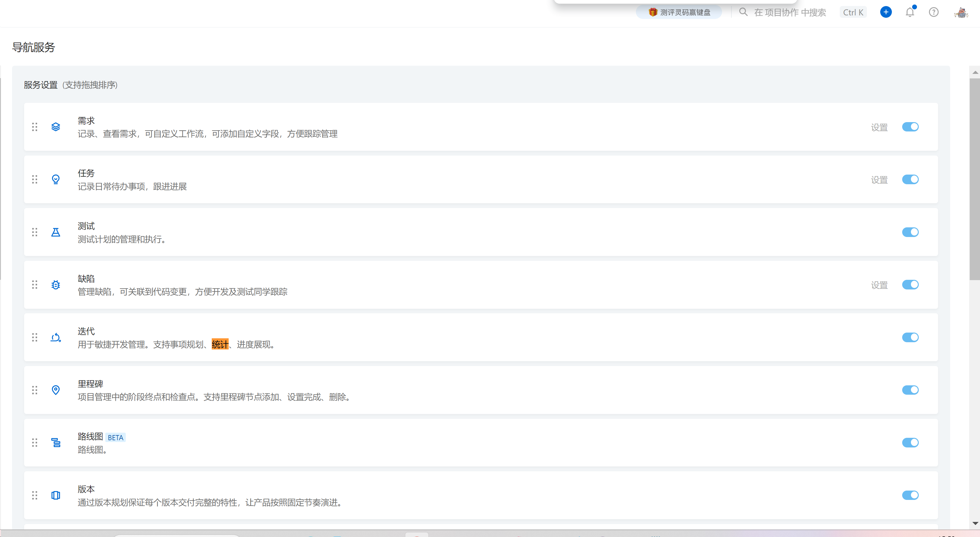Click the blue plus create button
This screenshot has height=537, width=980.
tap(886, 12)
